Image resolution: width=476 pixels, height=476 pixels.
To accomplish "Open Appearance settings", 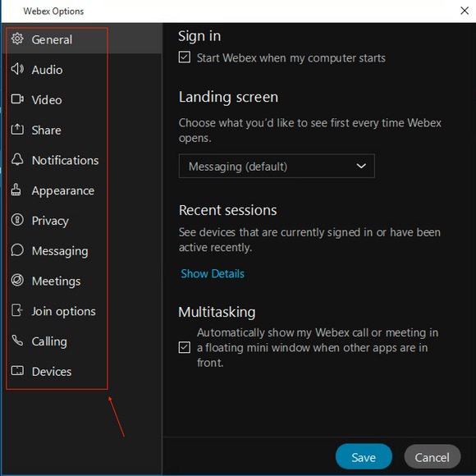I will coord(63,190).
